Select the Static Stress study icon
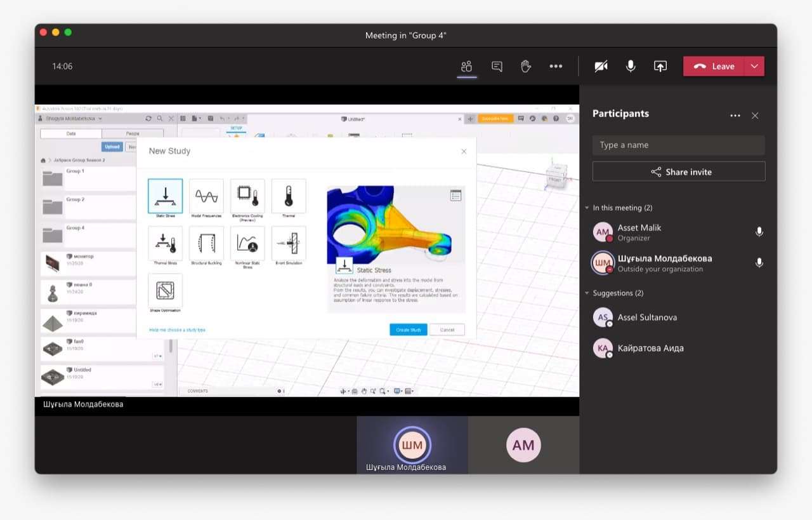Viewport: 812px width, 520px height. pos(165,196)
